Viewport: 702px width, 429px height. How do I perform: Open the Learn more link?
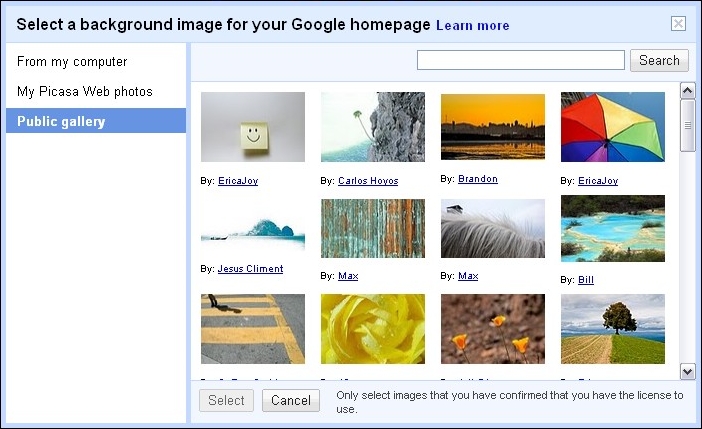473,25
